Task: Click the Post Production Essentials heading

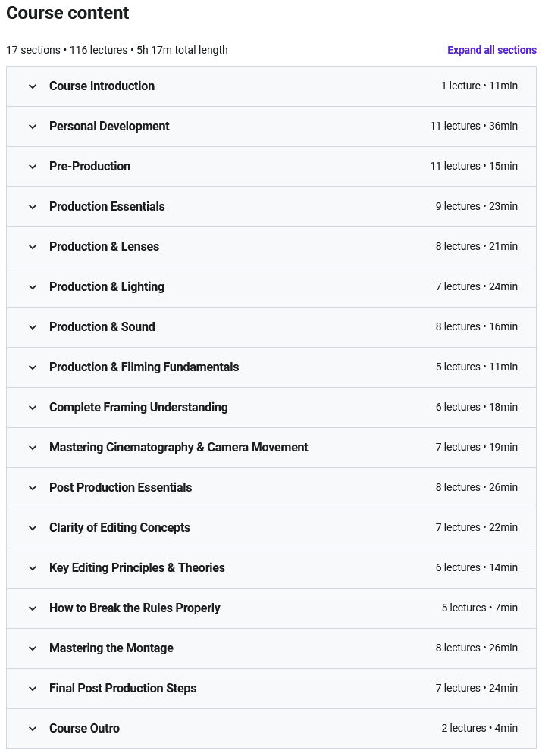Action: [x=121, y=487]
